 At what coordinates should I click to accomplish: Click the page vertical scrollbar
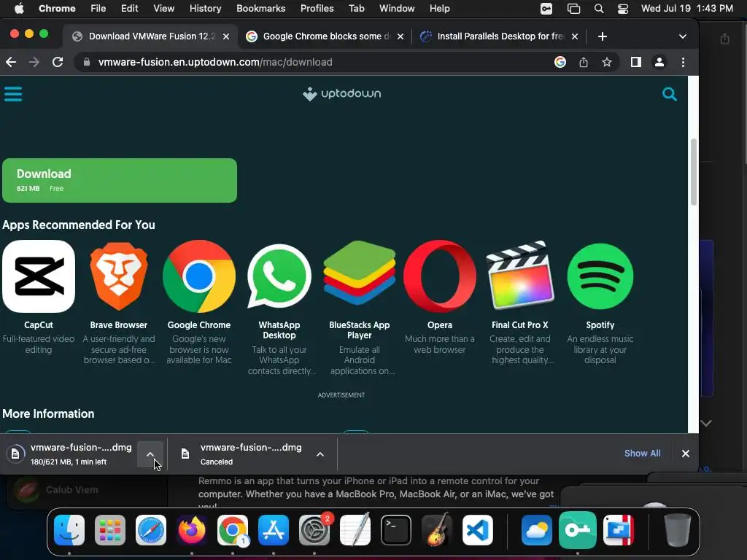point(694,172)
